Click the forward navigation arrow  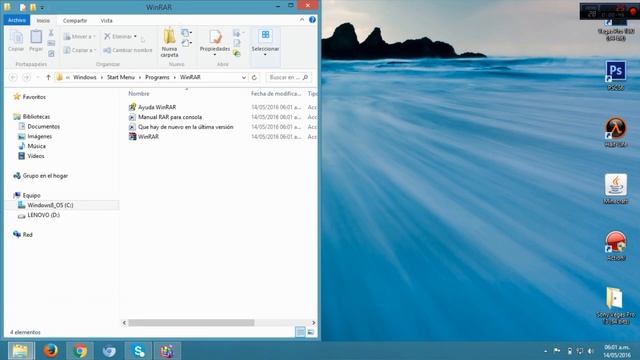(x=27, y=77)
